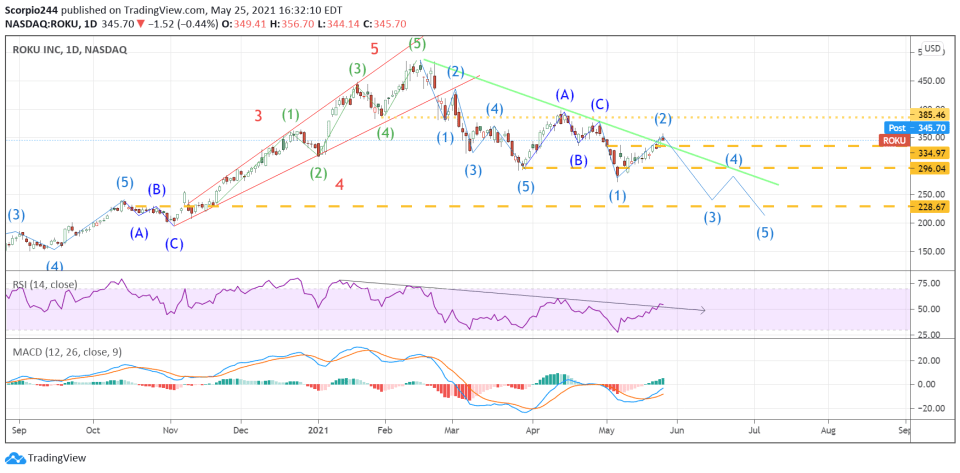Viewport: 960px width, 473px height.
Task: Click the Aug label on the time axis
Action: (x=828, y=431)
